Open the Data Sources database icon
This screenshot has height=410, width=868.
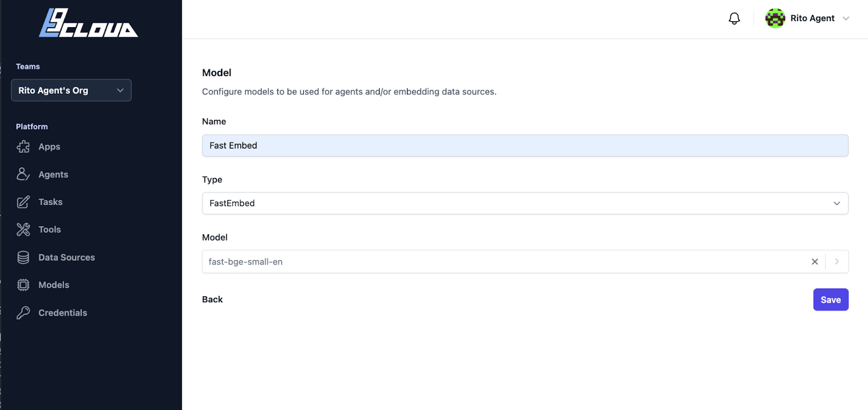(x=23, y=257)
